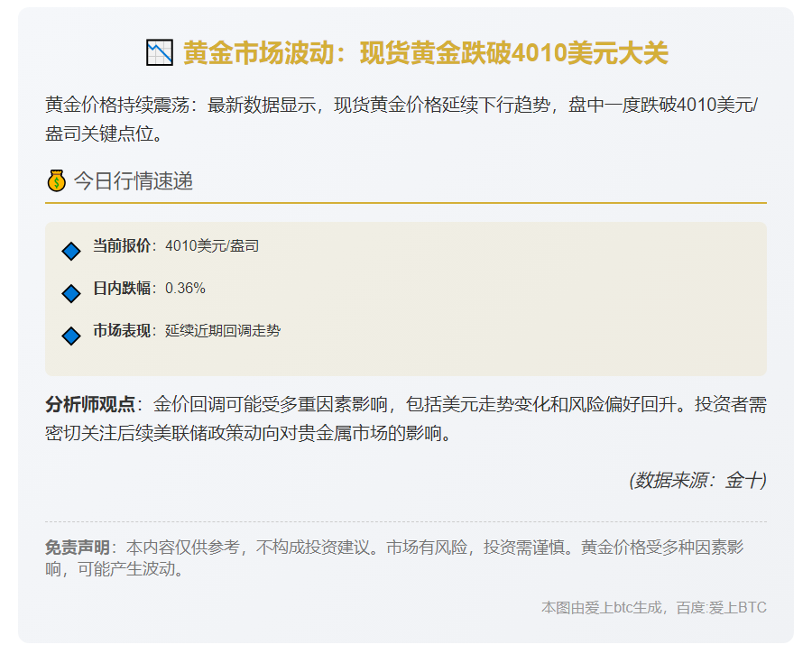Select the gold headline 黄金市场波动
812x672 pixels.
425,53
